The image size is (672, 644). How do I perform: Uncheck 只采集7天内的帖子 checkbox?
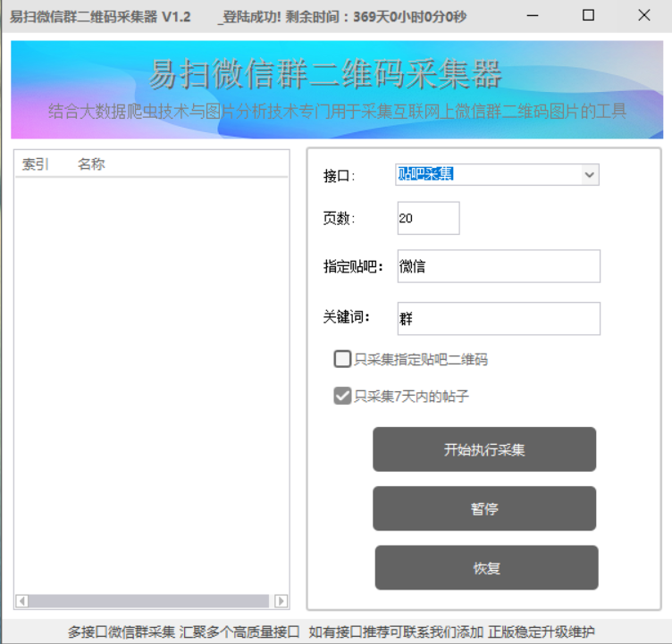coord(342,396)
